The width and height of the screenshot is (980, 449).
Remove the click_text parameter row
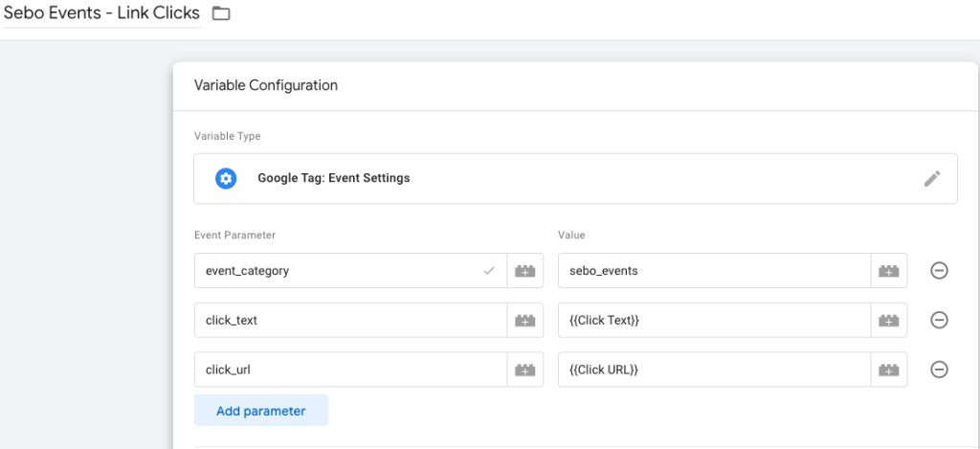(x=939, y=320)
